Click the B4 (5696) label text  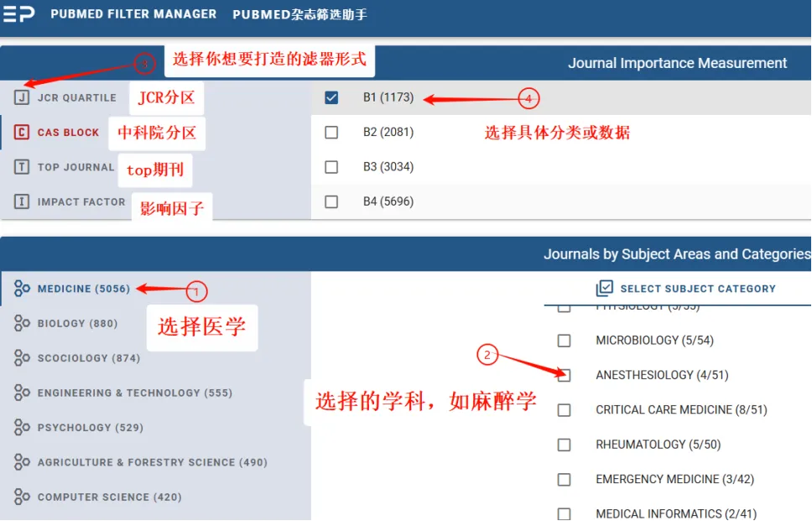click(x=388, y=201)
